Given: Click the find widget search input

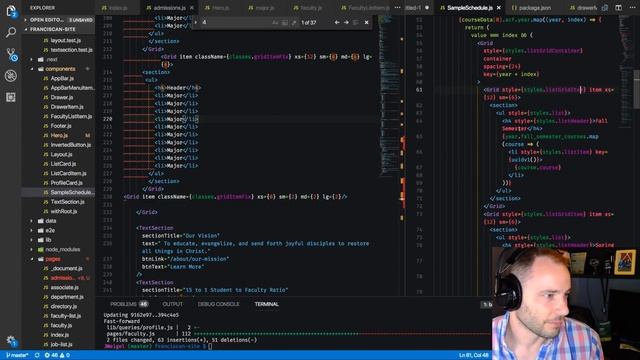Looking at the screenshot, I should [236, 22].
